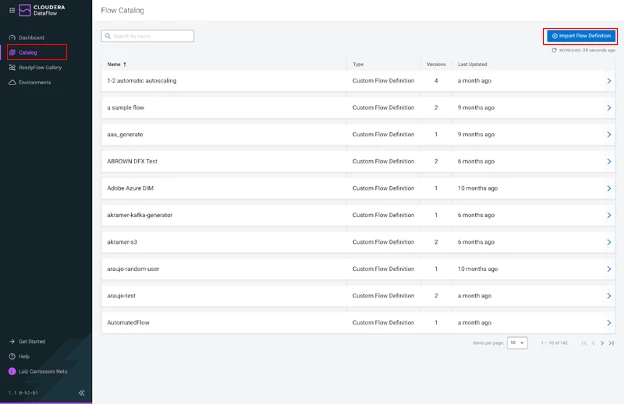Open the Dashboard page
This screenshot has height=404, width=624.
click(27, 37)
